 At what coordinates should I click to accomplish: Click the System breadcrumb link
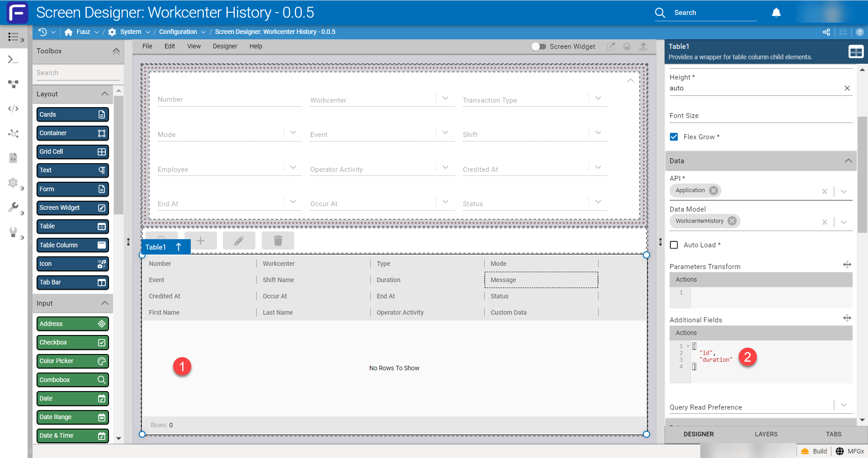[130, 32]
